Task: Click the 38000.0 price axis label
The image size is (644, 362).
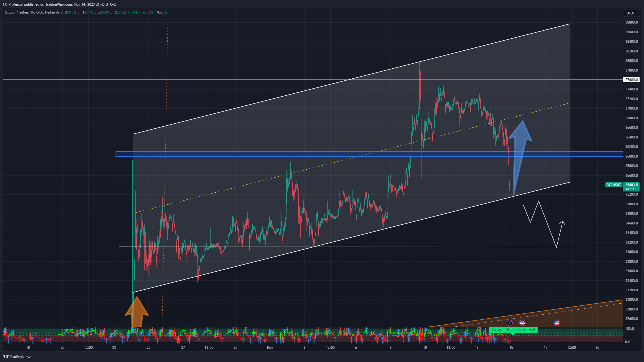Action: click(631, 61)
